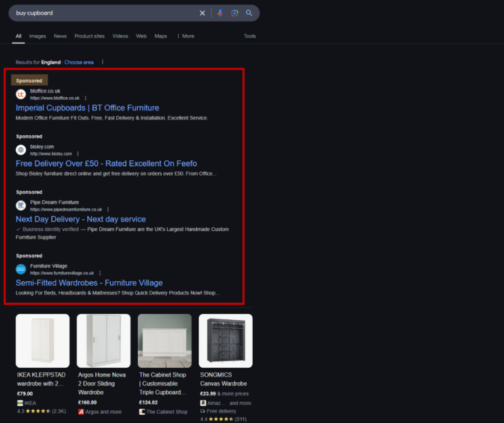This screenshot has width=504, height=423.
Task: Submit search with the magnifier icon
Action: click(x=249, y=13)
